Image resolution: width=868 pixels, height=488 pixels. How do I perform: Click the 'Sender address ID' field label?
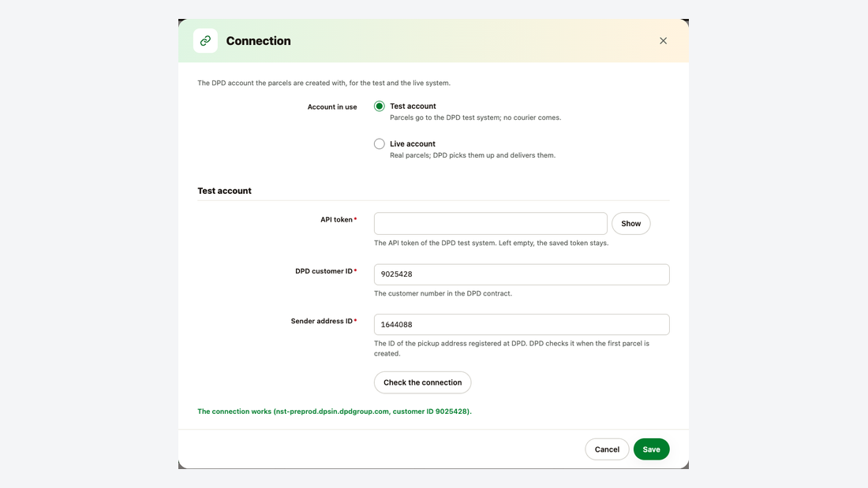(321, 321)
